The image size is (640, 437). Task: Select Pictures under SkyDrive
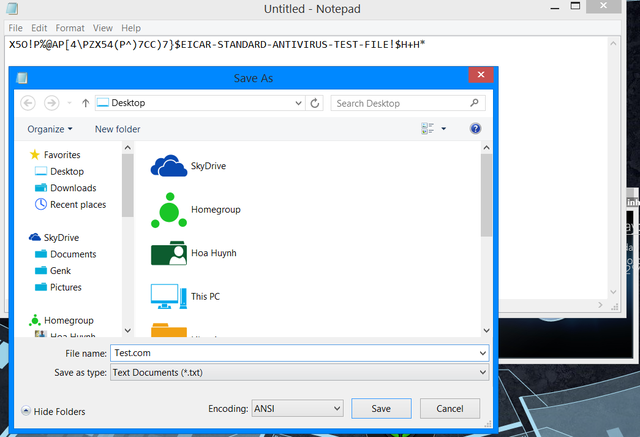pos(66,287)
